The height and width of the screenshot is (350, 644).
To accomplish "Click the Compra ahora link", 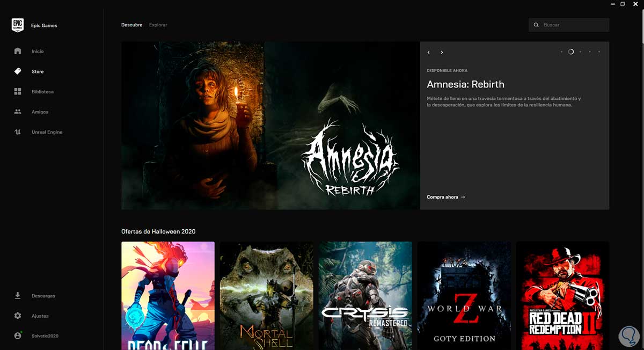I will pyautogui.click(x=446, y=197).
